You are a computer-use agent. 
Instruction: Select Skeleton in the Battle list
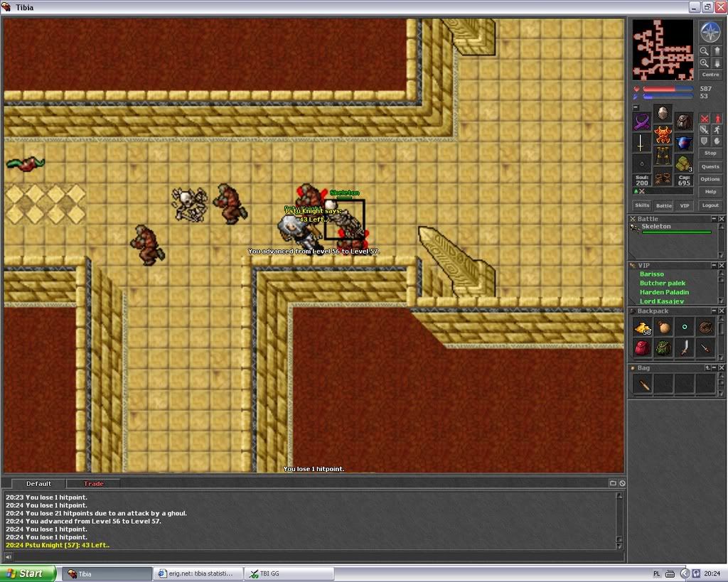(x=671, y=228)
